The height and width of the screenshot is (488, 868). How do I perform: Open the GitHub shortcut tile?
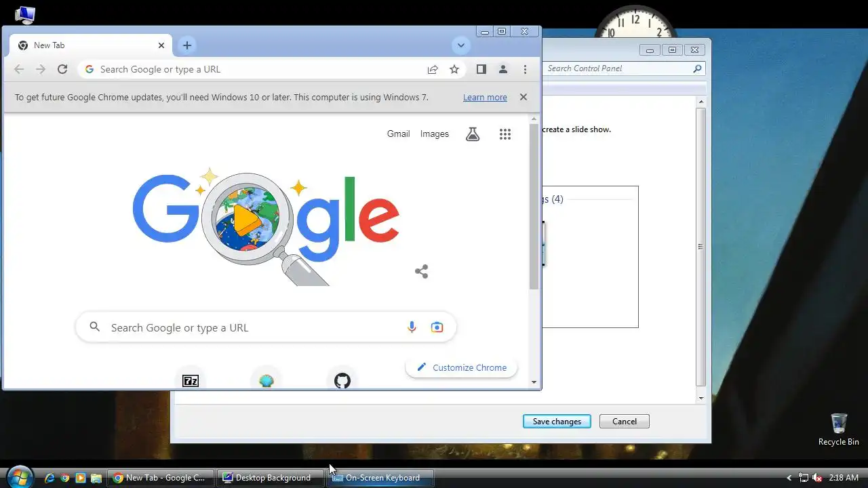click(x=342, y=380)
